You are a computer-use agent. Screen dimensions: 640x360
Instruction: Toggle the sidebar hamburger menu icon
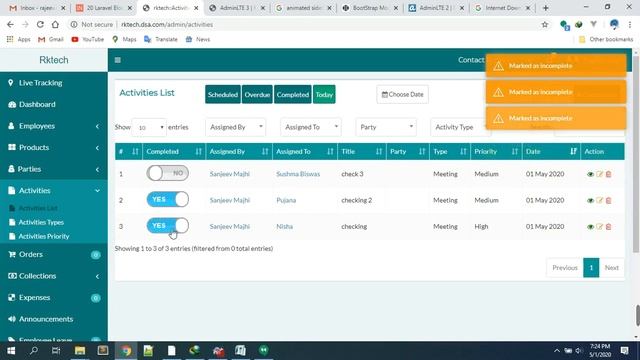pyautogui.click(x=118, y=60)
